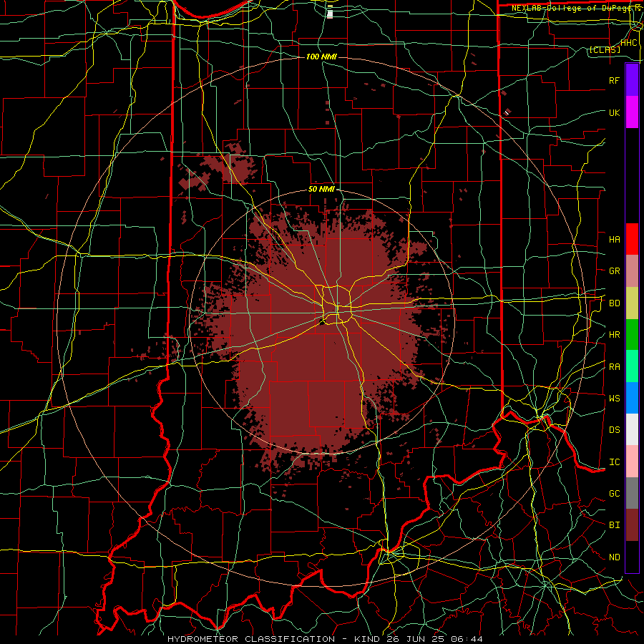Click the BD legend label

[x=615, y=303]
